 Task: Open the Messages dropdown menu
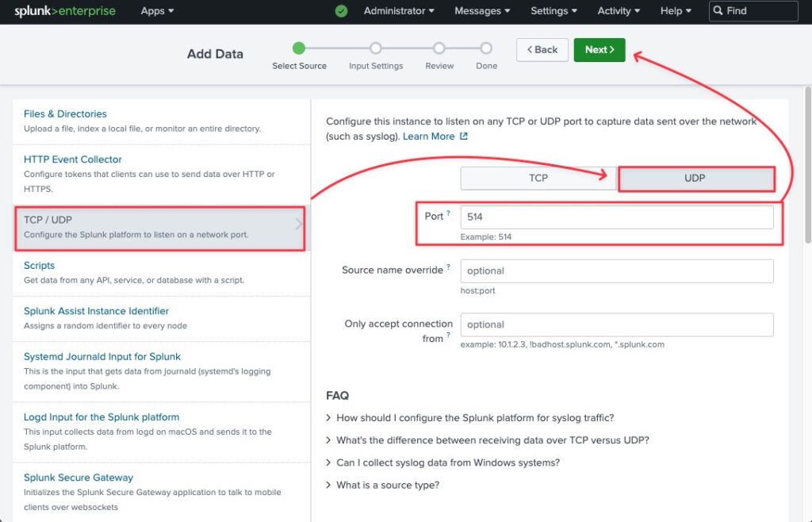[x=482, y=11]
